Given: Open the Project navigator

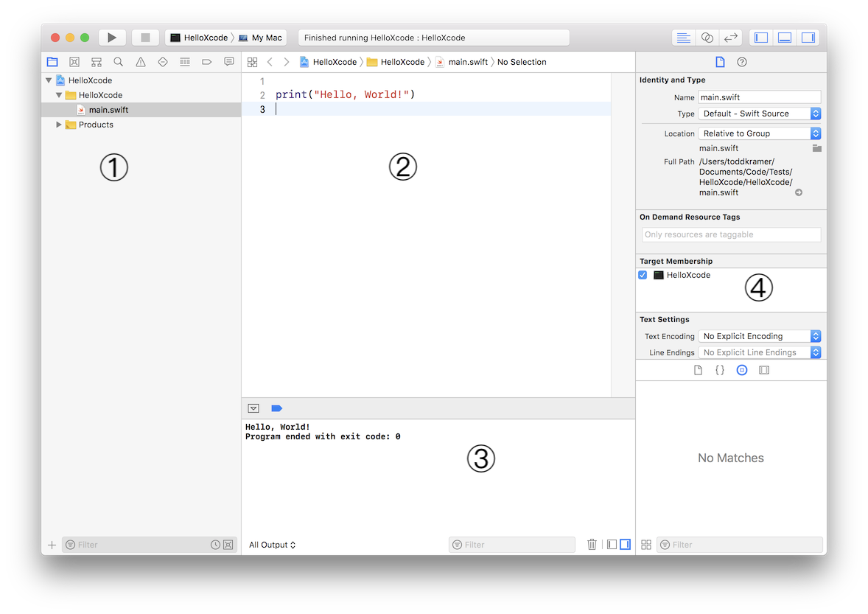Looking at the screenshot, I should point(52,62).
